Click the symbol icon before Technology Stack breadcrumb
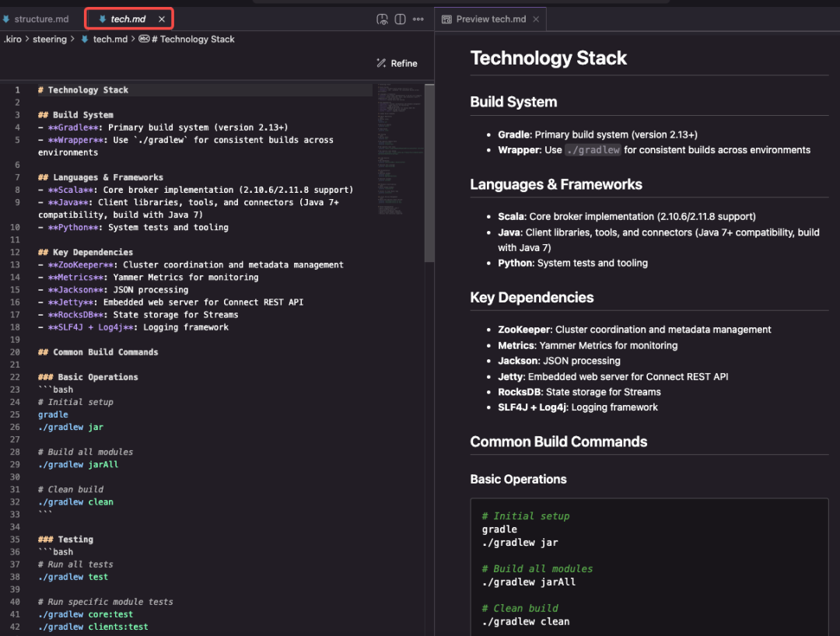 [x=144, y=39]
